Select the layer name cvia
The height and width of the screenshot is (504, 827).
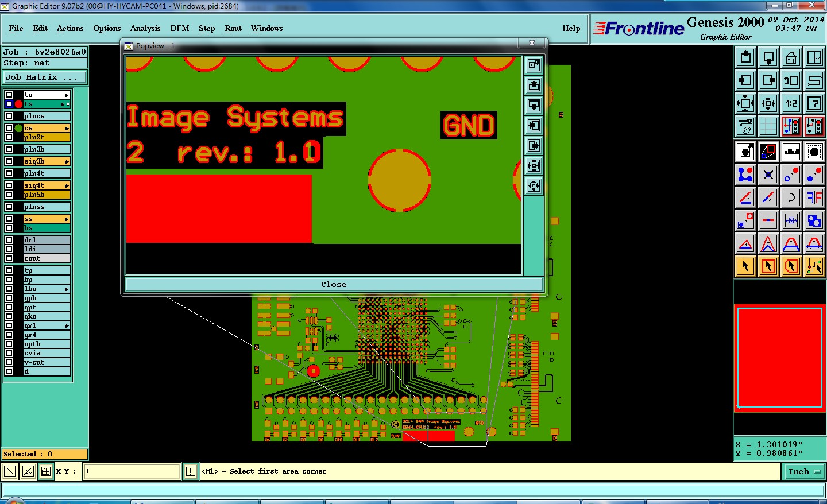point(47,353)
